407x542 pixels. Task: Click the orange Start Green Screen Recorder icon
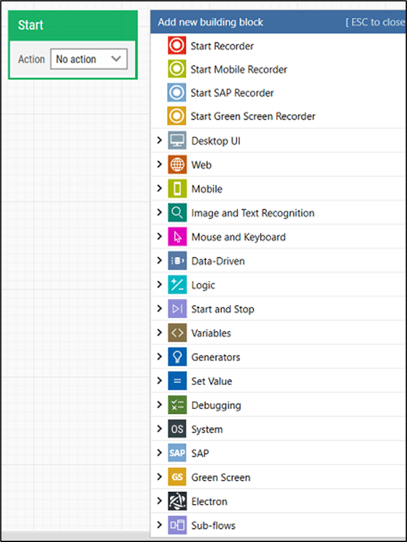[177, 116]
